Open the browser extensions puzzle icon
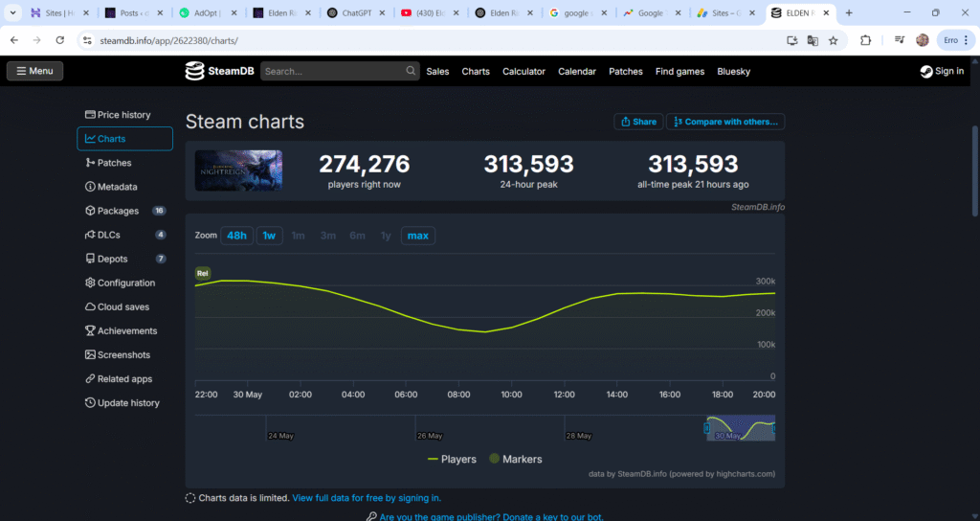The image size is (980, 521). (865, 40)
